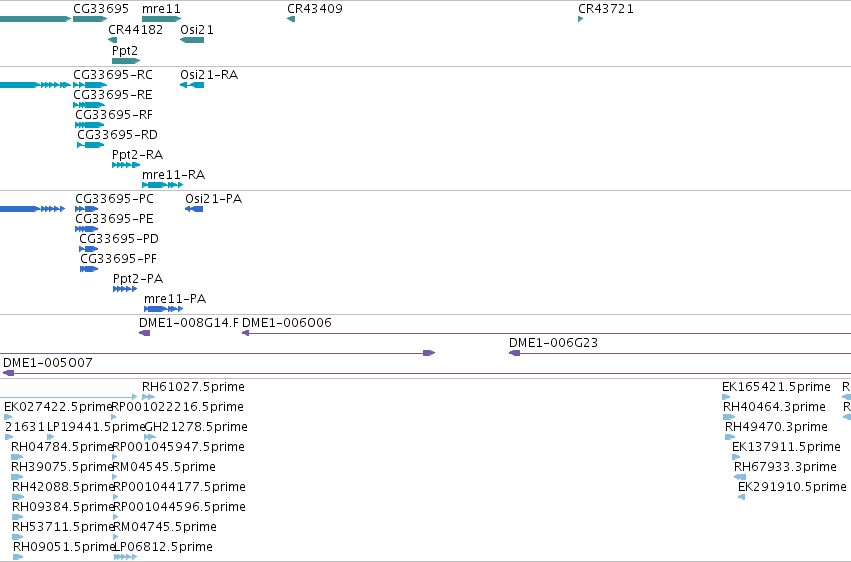The height and width of the screenshot is (562, 851).
Task: Click the RH42088.5prime EST feature
Action: click(x=18, y=497)
